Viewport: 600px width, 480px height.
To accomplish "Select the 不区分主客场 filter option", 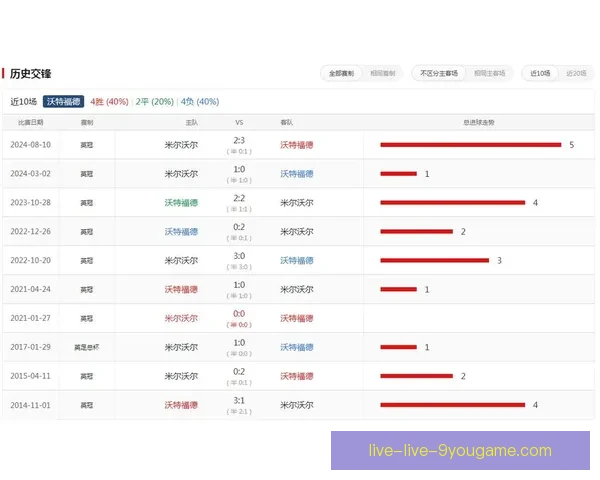I will [439, 73].
